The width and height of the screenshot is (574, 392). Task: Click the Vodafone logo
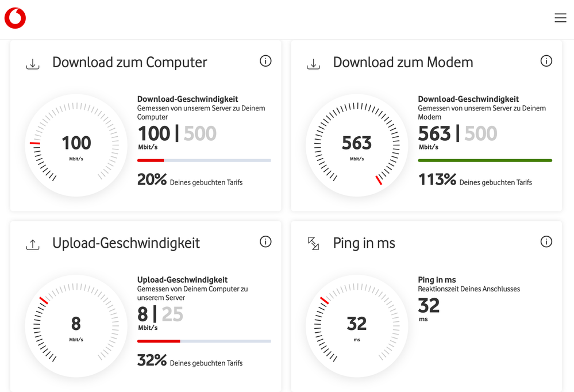(x=16, y=18)
